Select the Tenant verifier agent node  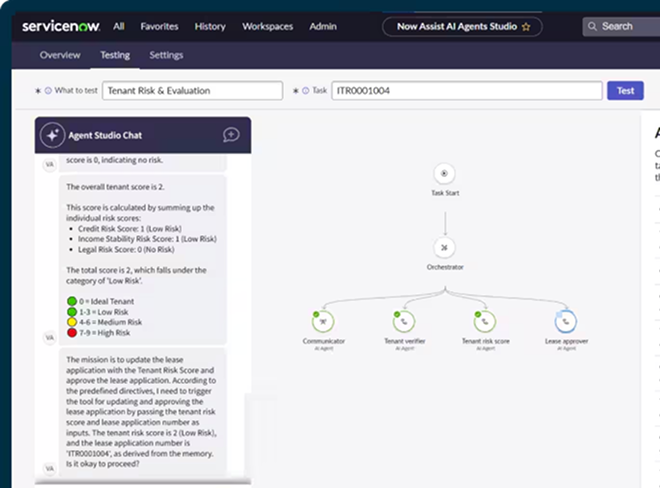[x=404, y=322]
